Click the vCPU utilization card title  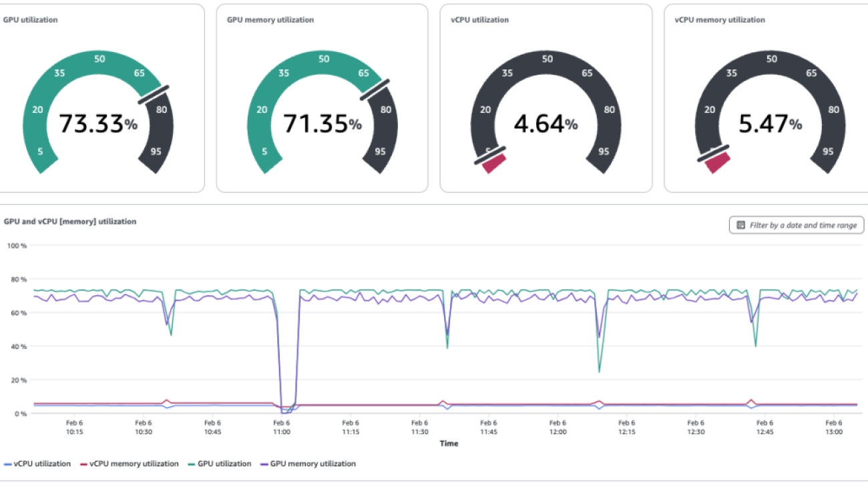coord(479,20)
